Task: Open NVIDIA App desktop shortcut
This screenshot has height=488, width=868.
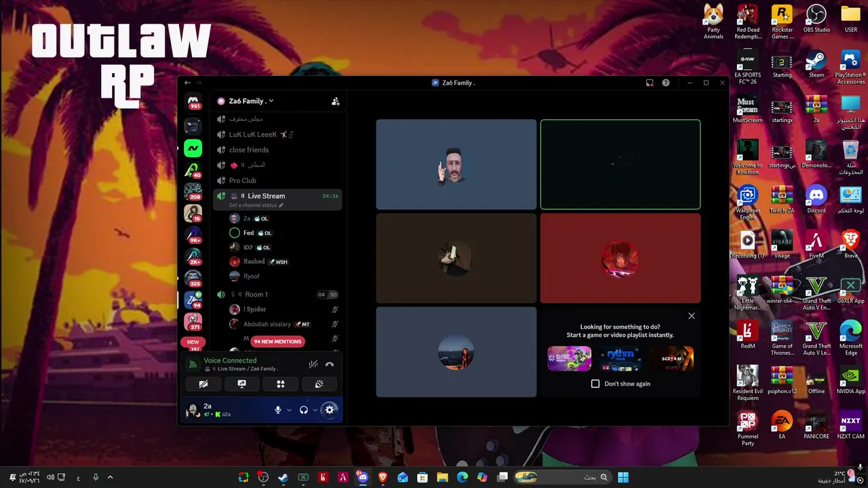Action: click(x=850, y=381)
